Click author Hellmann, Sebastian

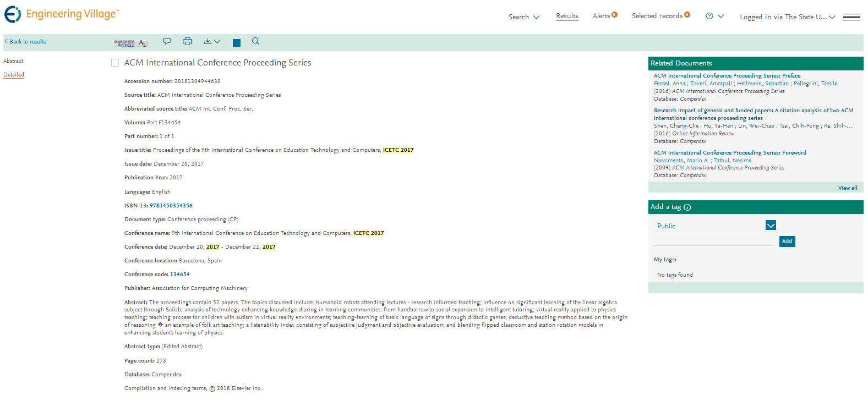(763, 84)
